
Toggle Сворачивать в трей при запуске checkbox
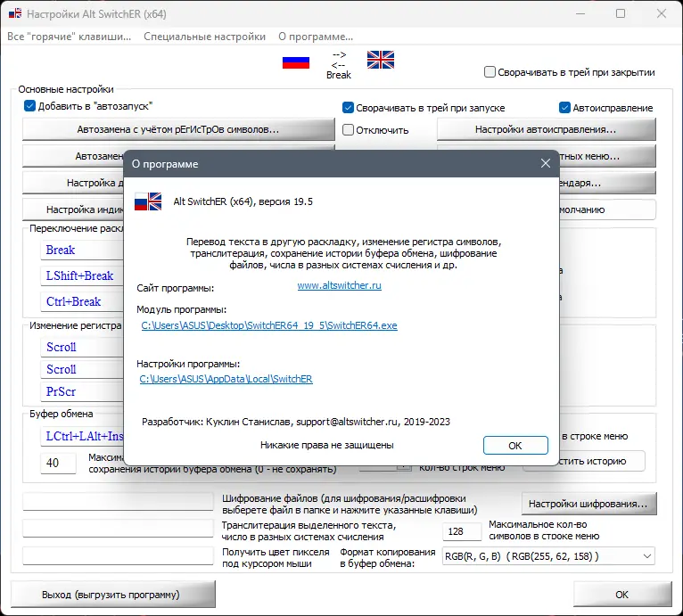tap(348, 108)
